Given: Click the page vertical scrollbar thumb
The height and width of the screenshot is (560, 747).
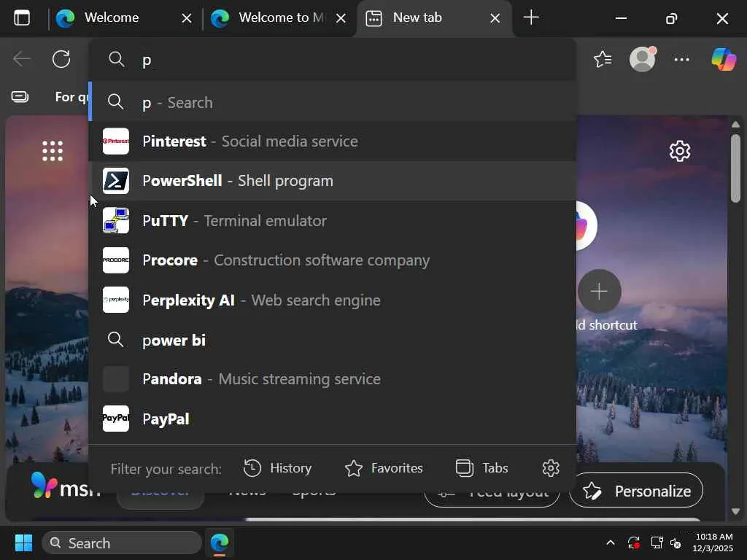Looking at the screenshot, I should (735, 168).
